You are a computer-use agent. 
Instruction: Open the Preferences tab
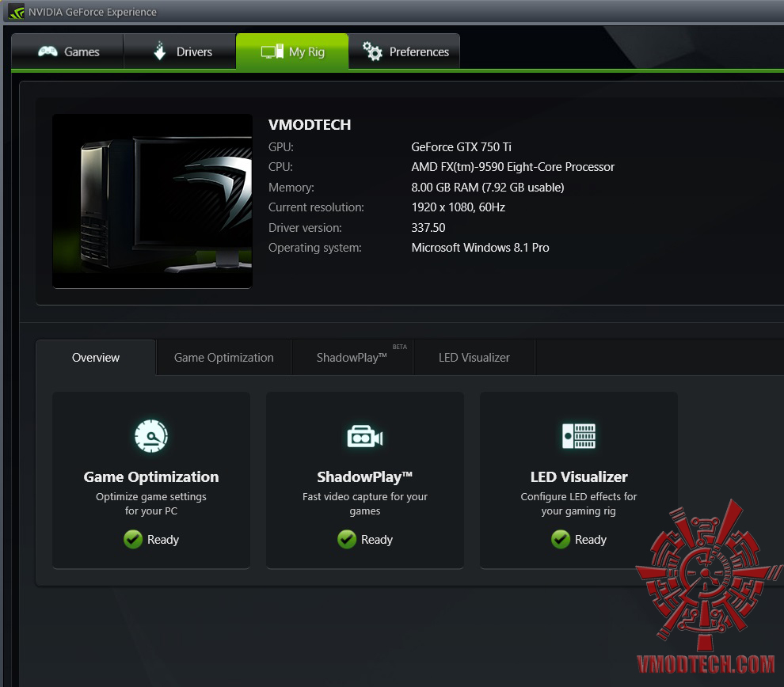click(x=404, y=51)
